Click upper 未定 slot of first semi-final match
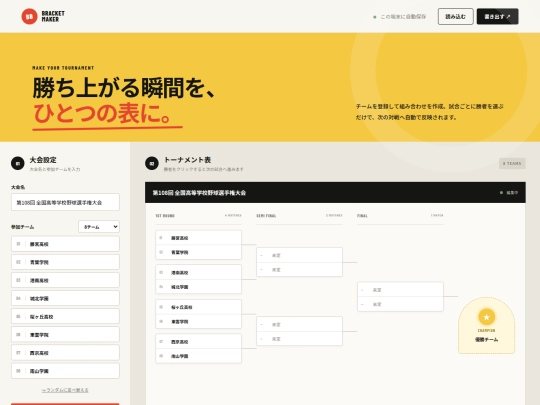 (x=299, y=255)
